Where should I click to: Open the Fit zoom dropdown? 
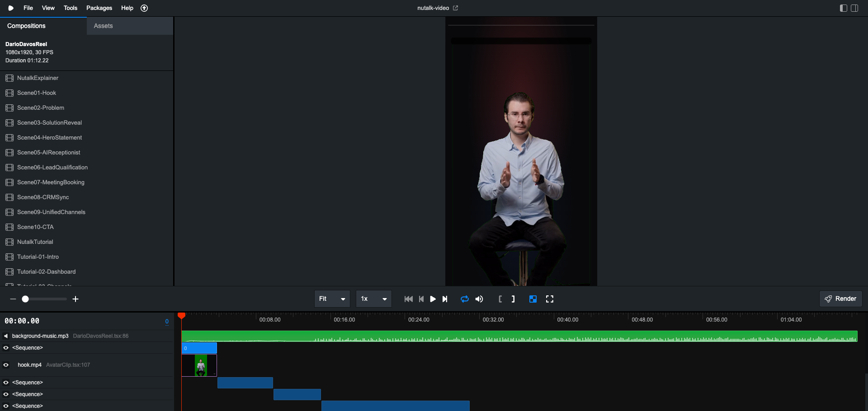(332, 299)
